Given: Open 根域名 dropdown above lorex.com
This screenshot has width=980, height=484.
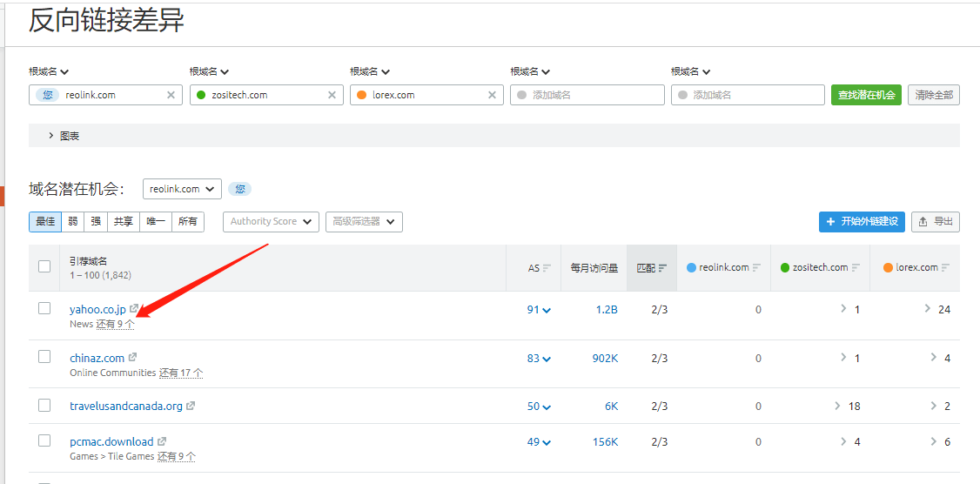Looking at the screenshot, I should (370, 72).
